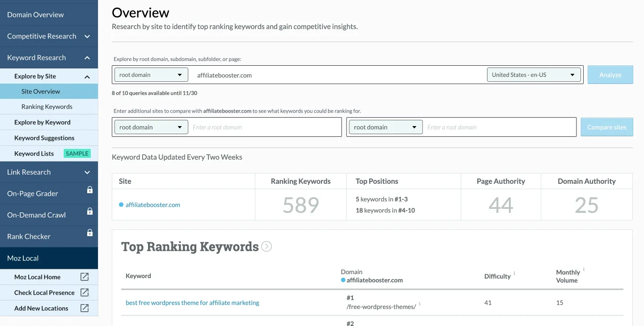Click Top Ranking Keywords heading
644x326 pixels.
(x=190, y=246)
